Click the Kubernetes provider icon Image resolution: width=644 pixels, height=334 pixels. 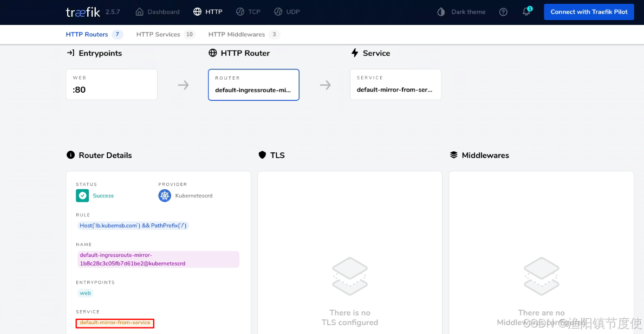tap(165, 196)
